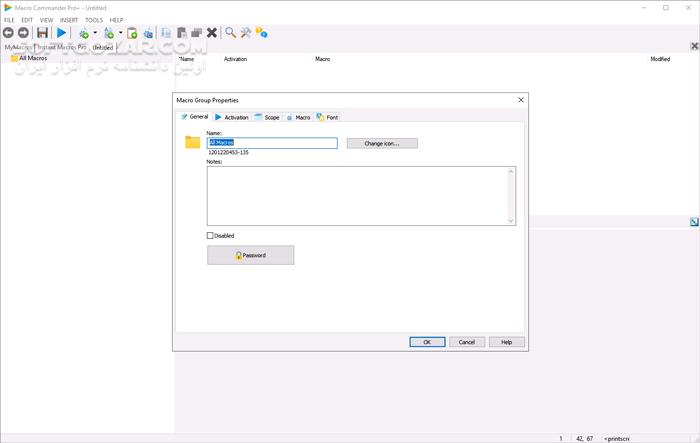
Task: Click the yellow folder icon in the dialog
Action: pyautogui.click(x=192, y=142)
